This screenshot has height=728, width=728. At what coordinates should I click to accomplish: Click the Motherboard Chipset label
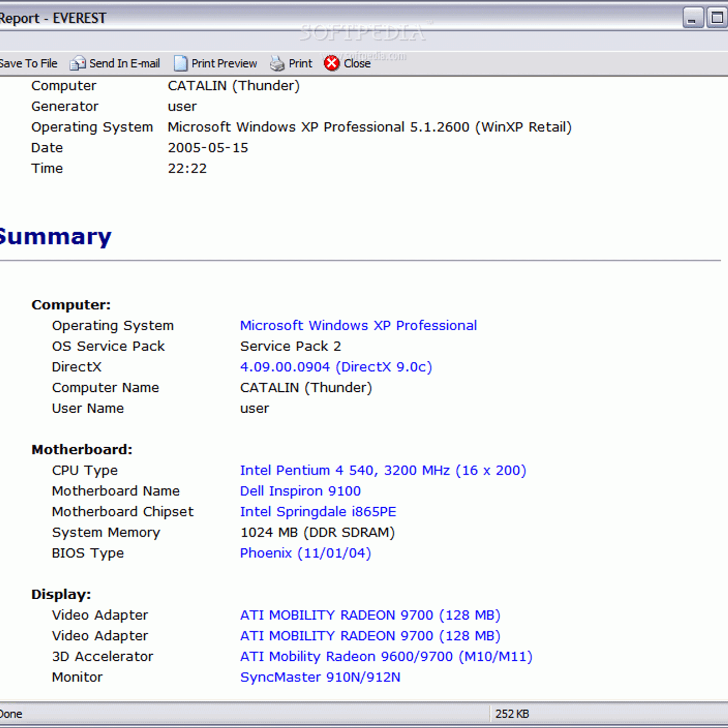122,511
